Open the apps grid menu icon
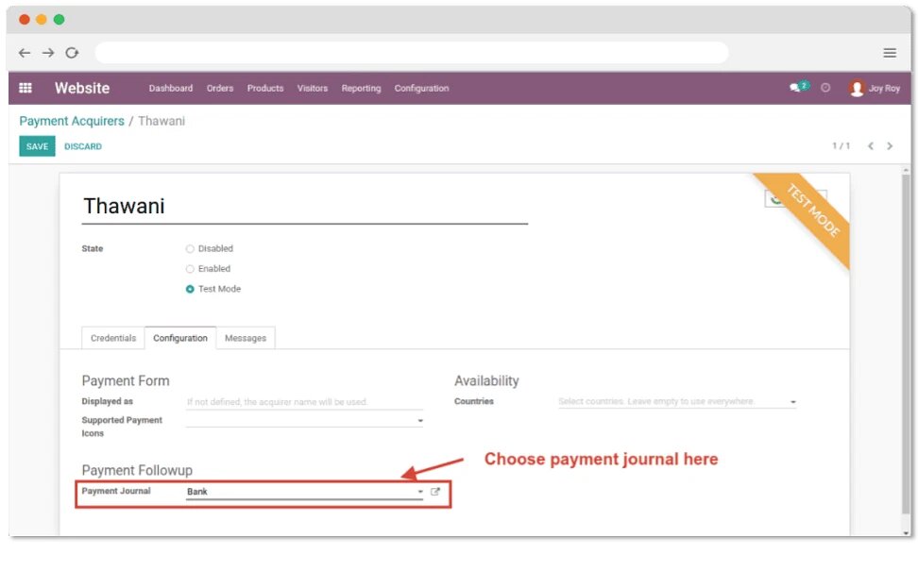The image size is (918, 588). coord(25,88)
